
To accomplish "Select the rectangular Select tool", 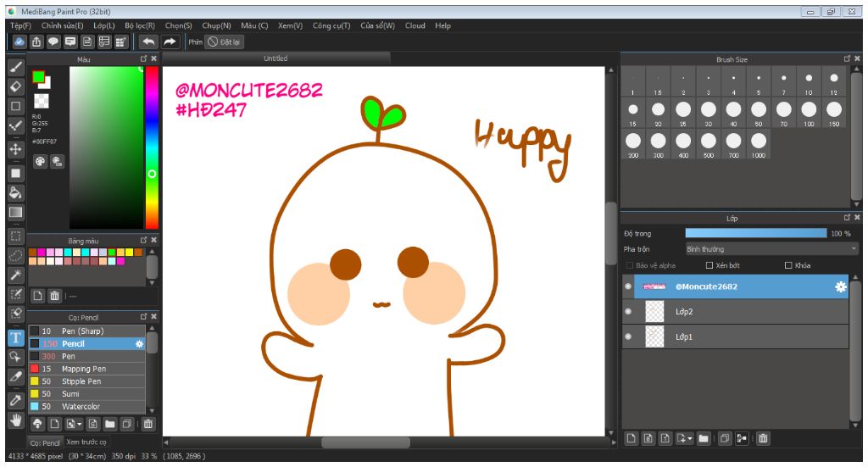I will click(x=16, y=236).
